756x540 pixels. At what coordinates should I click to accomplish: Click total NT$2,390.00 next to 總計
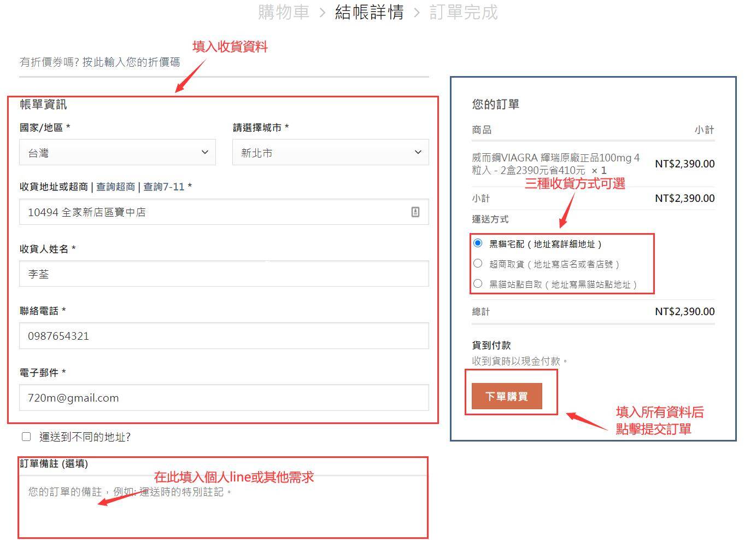684,311
